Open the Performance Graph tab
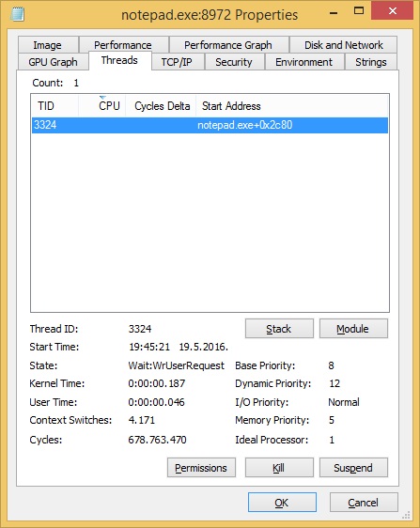 228,45
